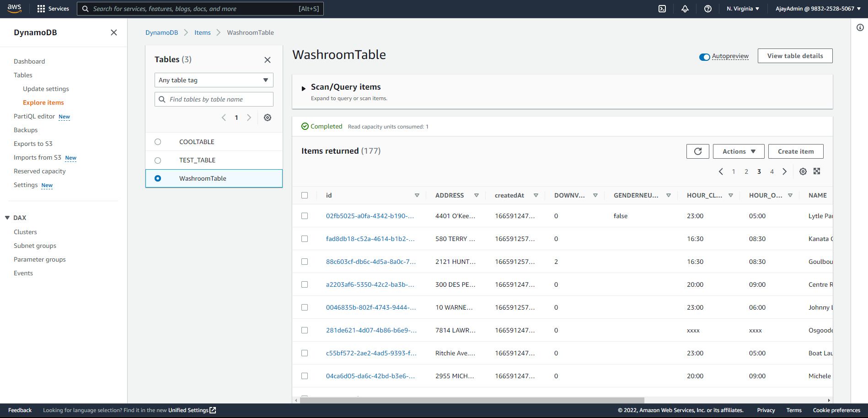This screenshot has height=418, width=868.
Task: Check the row for 2121 HUNT... address
Action: pos(305,262)
